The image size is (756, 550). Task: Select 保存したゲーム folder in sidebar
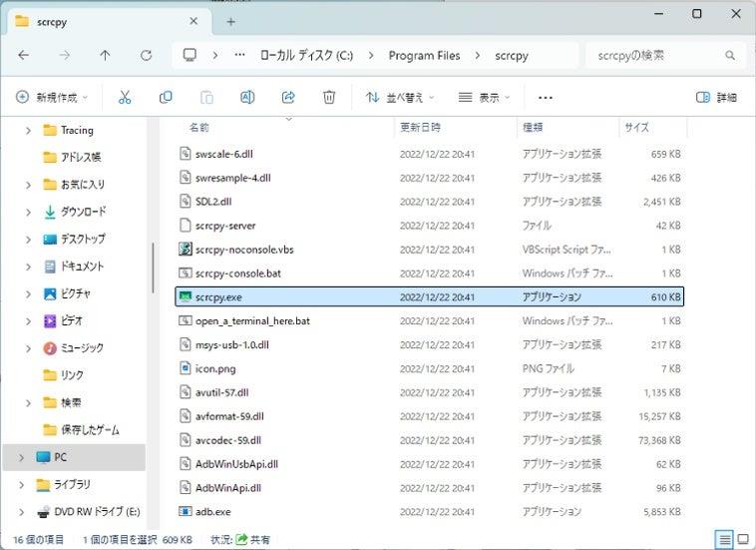point(81,430)
